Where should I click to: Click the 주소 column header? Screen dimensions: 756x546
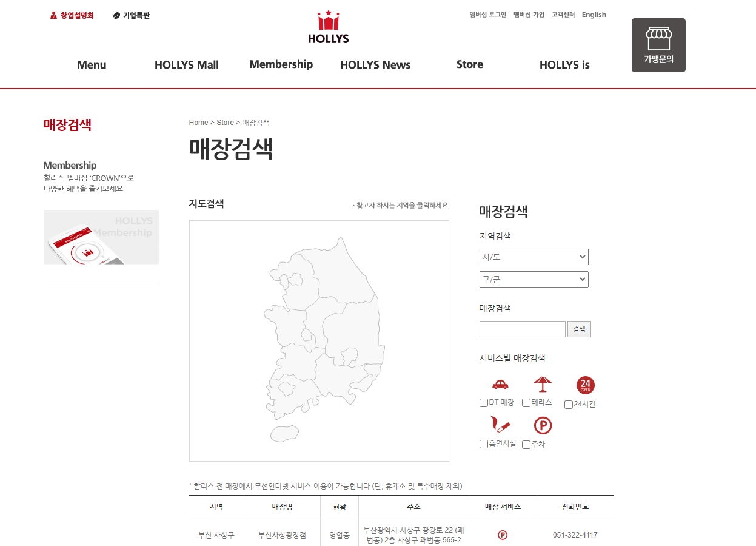click(x=413, y=507)
